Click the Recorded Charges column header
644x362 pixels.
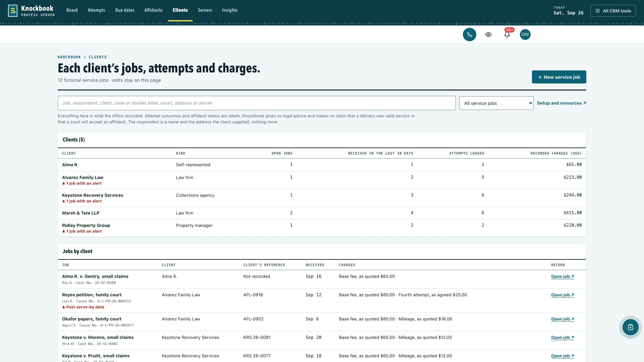(556, 153)
